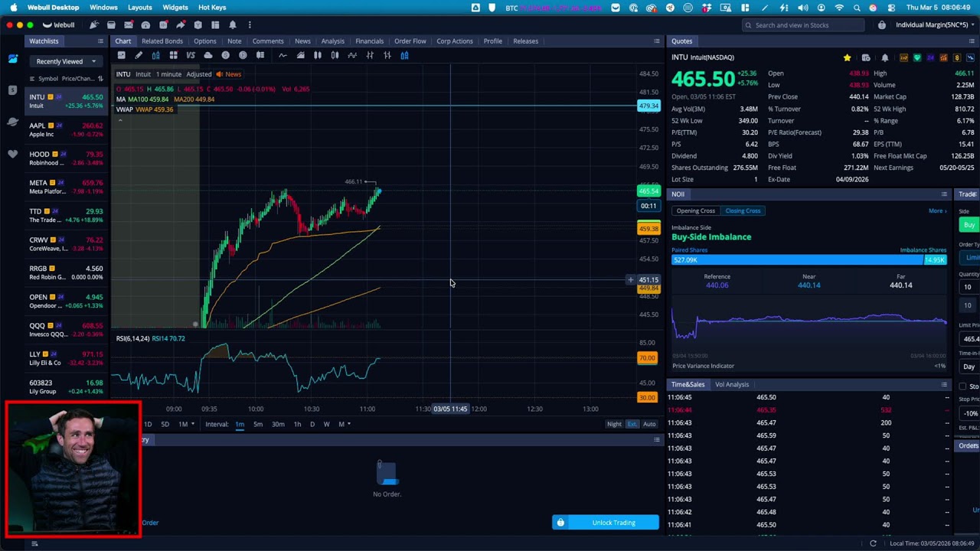
Task: Toggle the Ext. extended hours button
Action: [x=632, y=424]
